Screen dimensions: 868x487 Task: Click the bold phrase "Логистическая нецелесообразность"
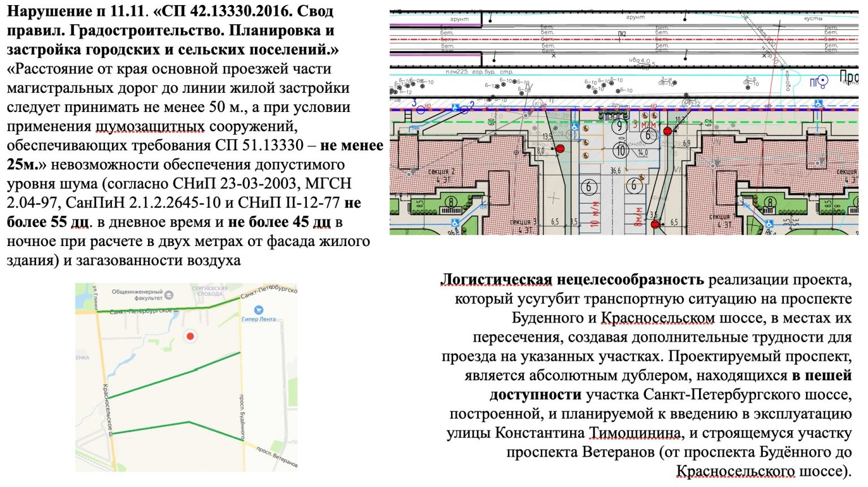click(x=572, y=279)
